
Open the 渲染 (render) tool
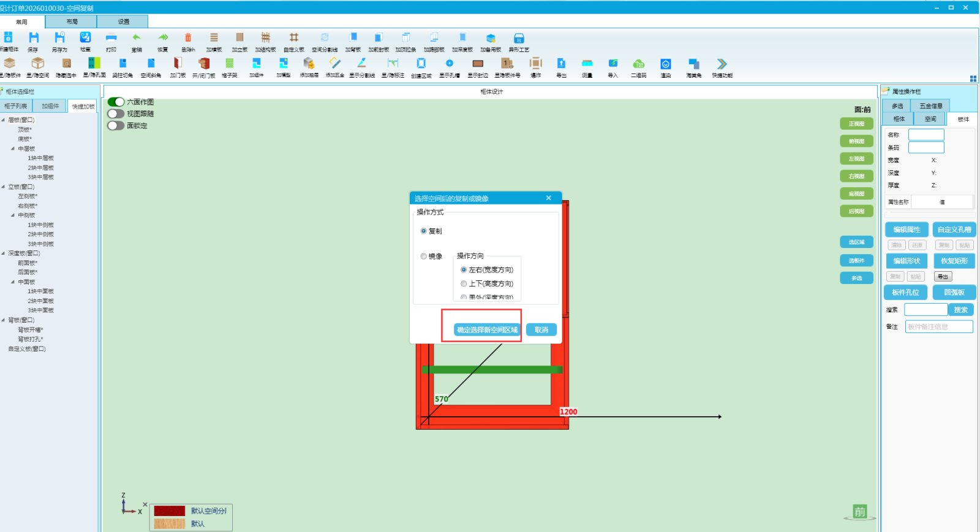click(666, 64)
